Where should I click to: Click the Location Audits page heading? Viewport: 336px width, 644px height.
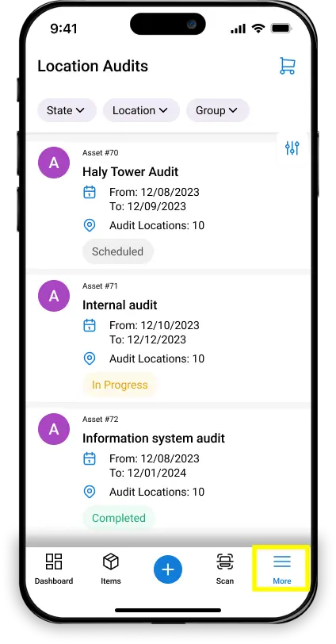93,66
